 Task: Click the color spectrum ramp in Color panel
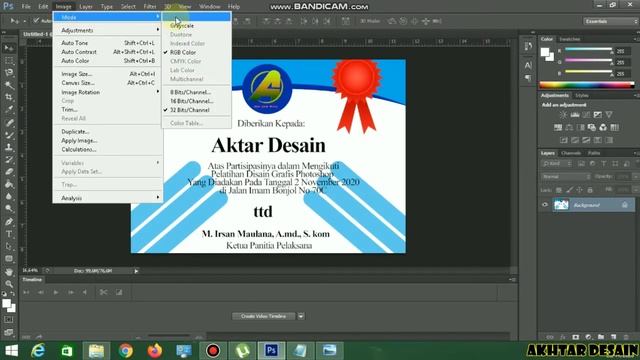coord(587,85)
